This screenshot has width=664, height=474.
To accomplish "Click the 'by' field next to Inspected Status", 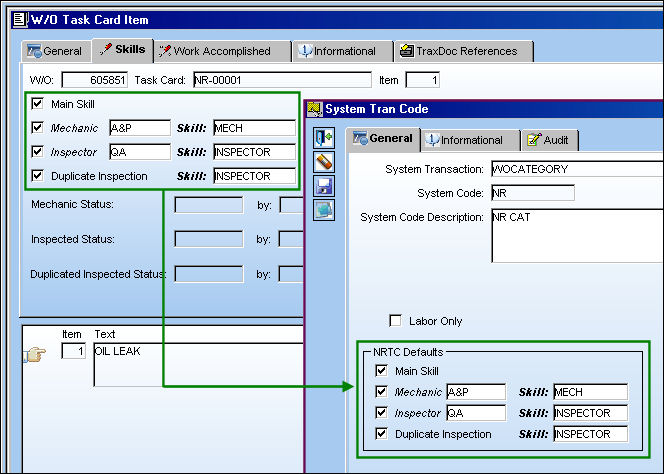I will point(291,239).
